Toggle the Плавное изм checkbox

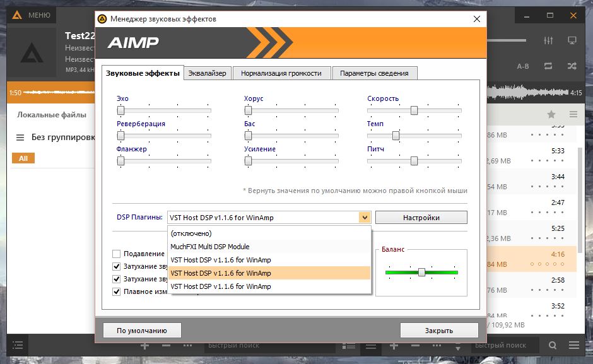point(117,291)
